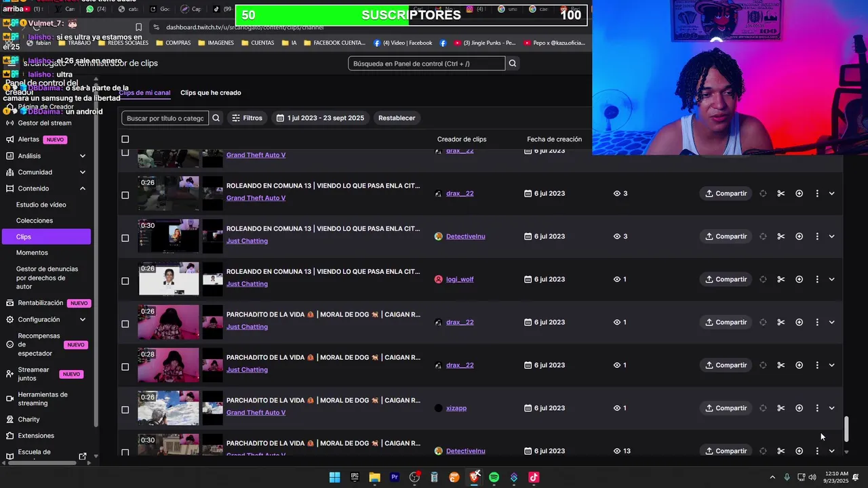Image resolution: width=868 pixels, height=488 pixels.
Task: Check the DetectiveInu Just Chatting ROLEANDO clip
Action: pos(125,238)
